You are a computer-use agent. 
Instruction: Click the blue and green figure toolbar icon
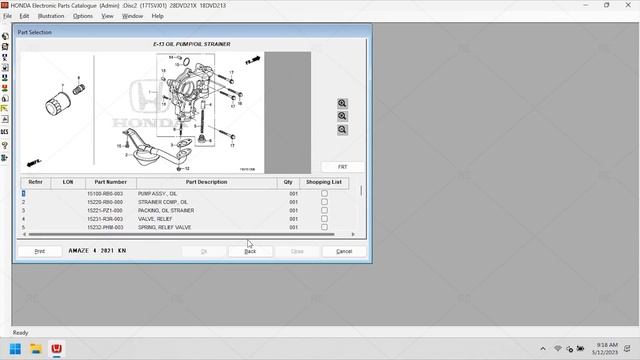[x=5, y=78]
